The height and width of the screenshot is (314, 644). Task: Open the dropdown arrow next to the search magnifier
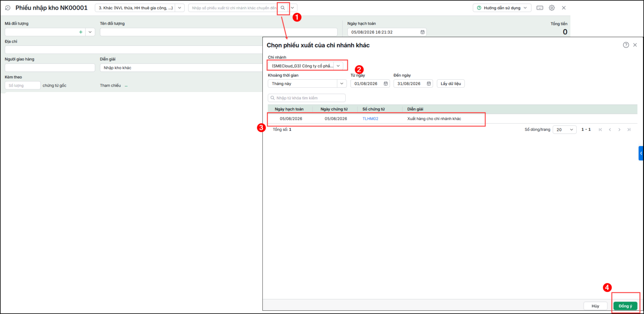[293, 8]
